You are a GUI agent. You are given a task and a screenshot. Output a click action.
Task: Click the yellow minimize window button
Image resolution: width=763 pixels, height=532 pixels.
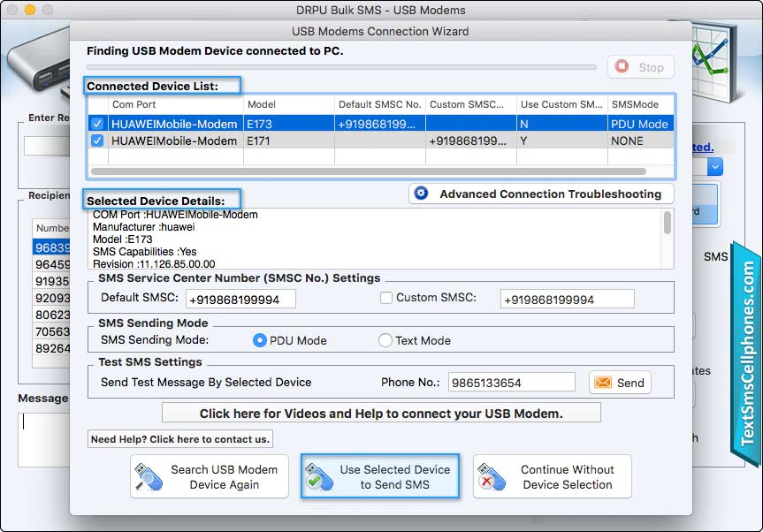(30, 10)
